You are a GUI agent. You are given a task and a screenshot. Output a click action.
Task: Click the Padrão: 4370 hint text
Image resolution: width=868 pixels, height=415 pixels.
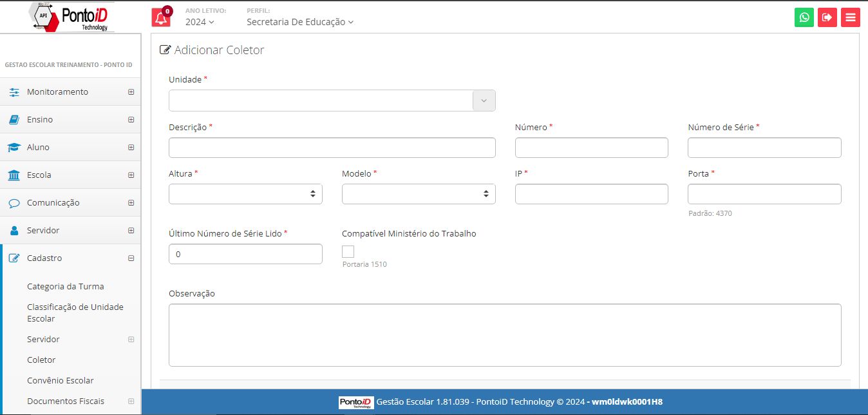click(x=710, y=213)
